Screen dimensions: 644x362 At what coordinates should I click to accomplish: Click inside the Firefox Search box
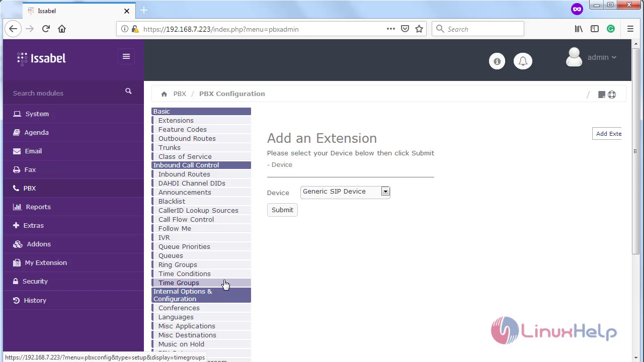point(478,29)
